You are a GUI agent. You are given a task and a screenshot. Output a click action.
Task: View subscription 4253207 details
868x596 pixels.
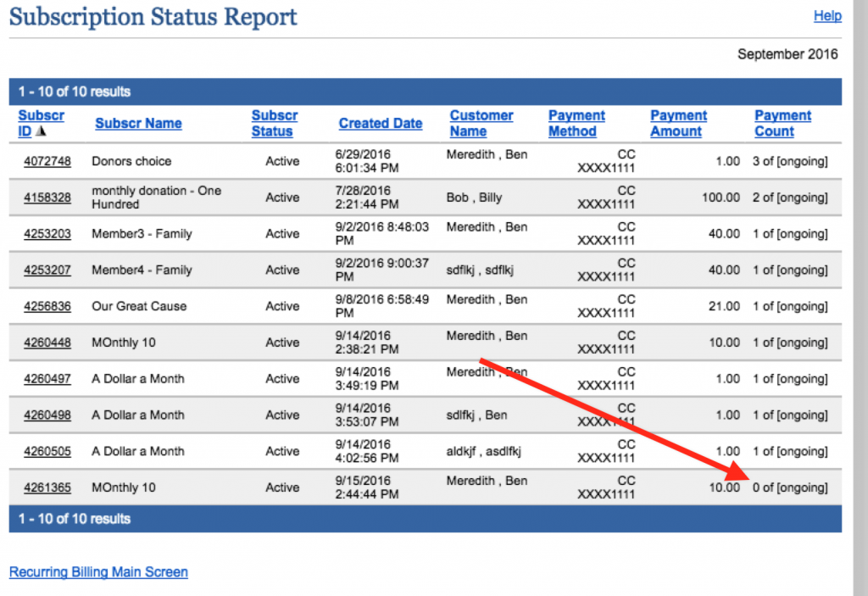tap(47, 270)
